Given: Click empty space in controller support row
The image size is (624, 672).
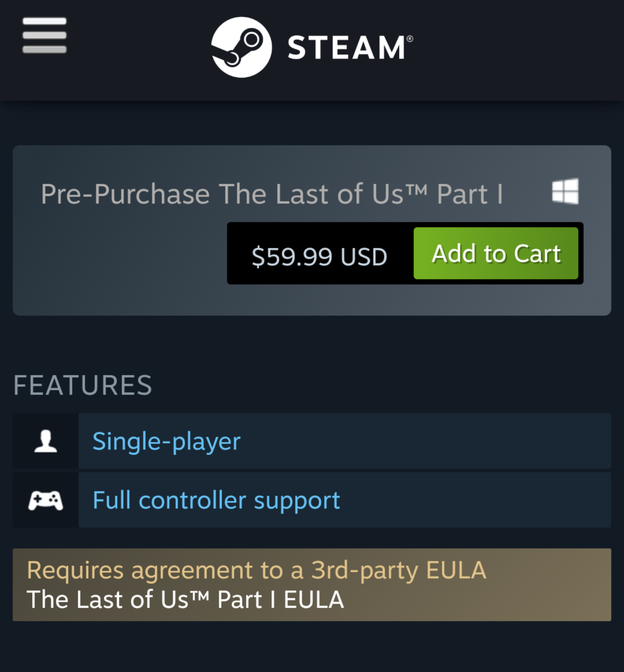Looking at the screenshot, I should [473, 500].
